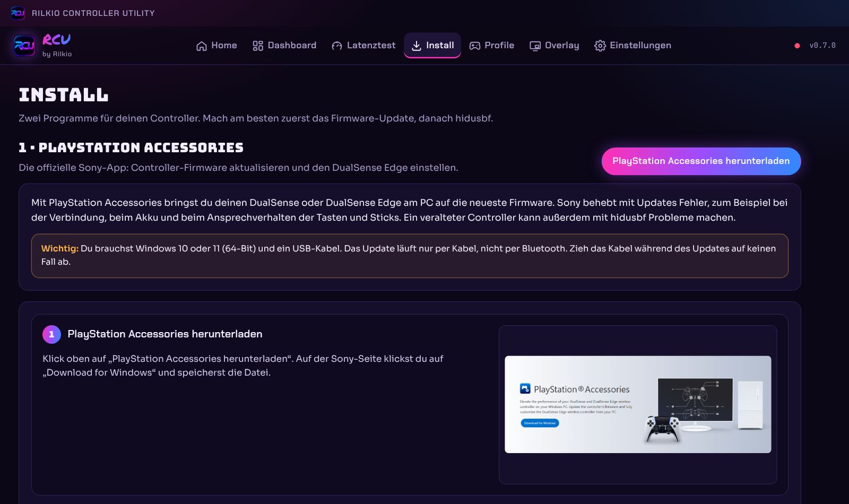Click the Dashboard grid icon
Viewport: 849px width, 504px height.
click(x=258, y=46)
